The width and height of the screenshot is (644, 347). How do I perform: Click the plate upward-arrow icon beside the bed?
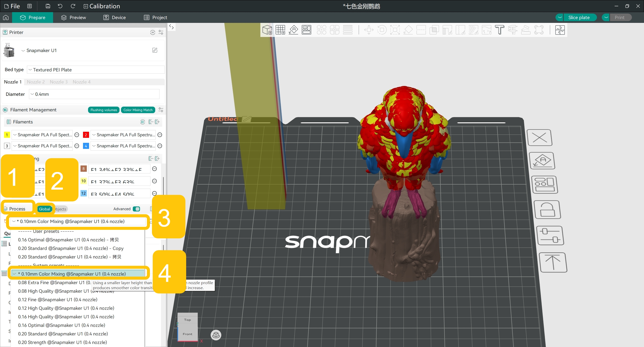pyautogui.click(x=553, y=263)
